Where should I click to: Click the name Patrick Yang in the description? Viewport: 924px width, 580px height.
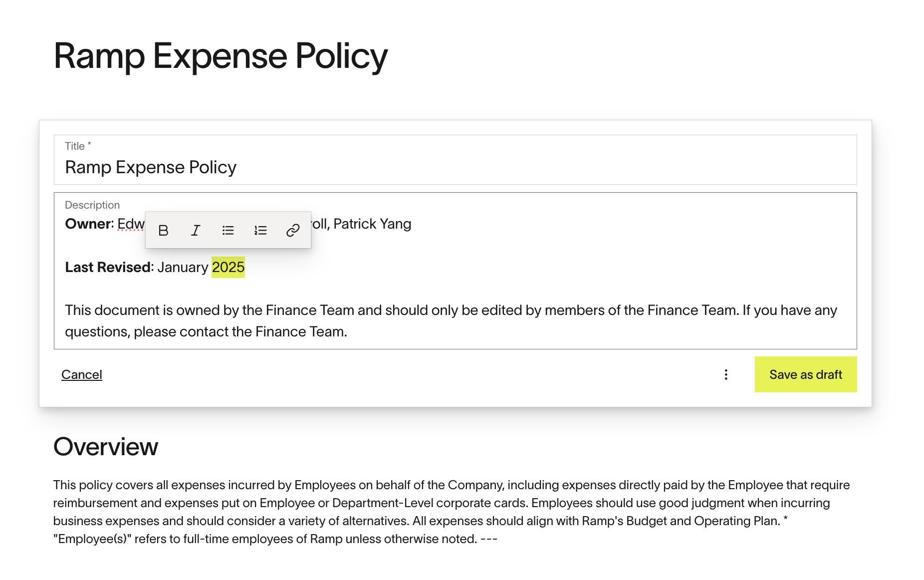372,224
